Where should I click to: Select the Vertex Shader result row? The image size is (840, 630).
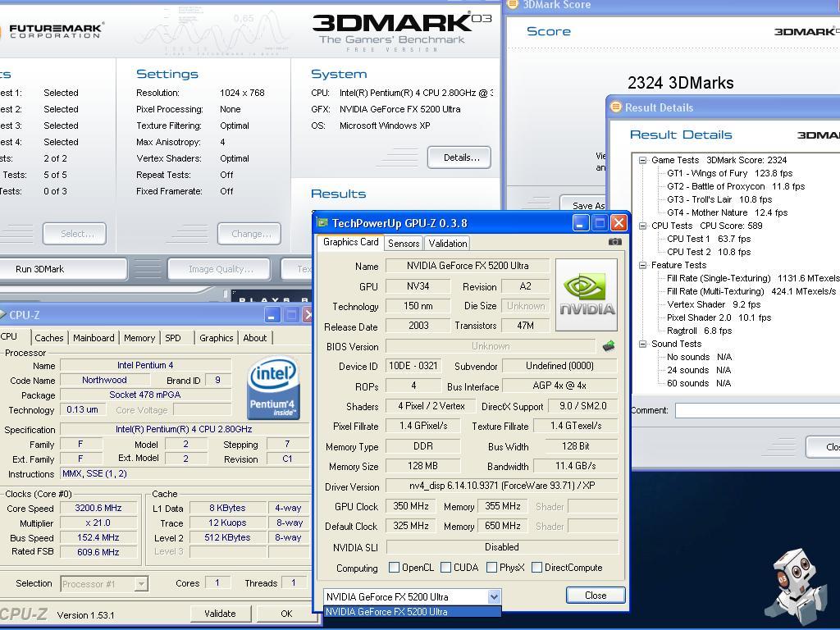coord(714,304)
